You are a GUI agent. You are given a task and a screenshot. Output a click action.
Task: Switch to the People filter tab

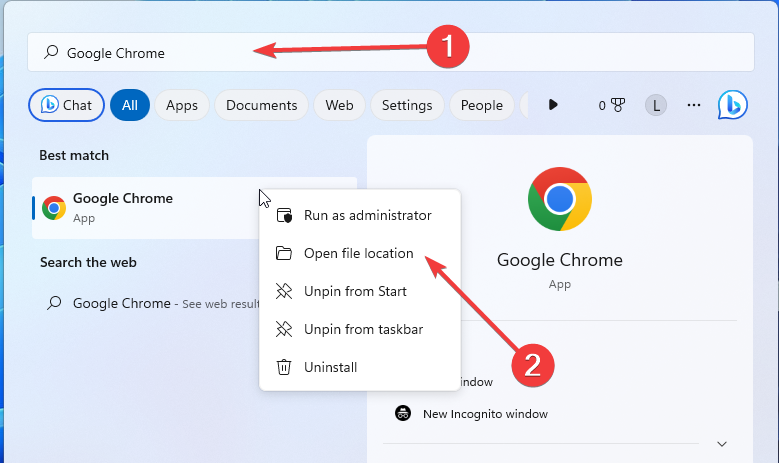[481, 105]
